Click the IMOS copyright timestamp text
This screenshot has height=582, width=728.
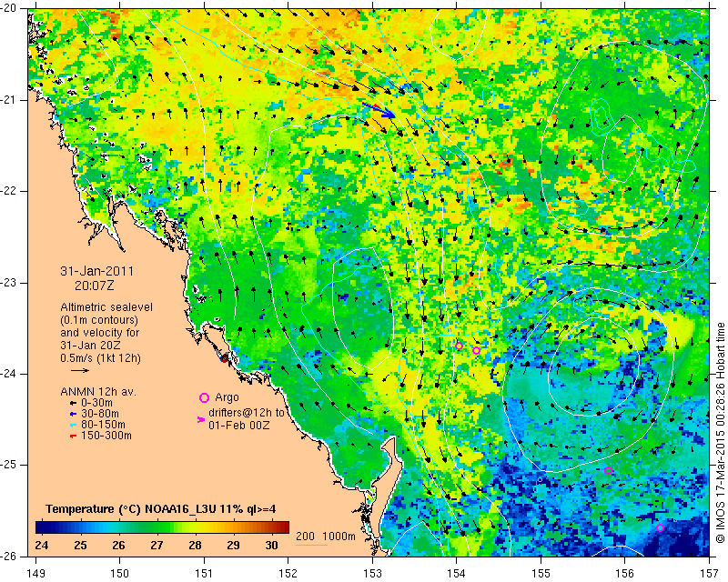coord(720,433)
